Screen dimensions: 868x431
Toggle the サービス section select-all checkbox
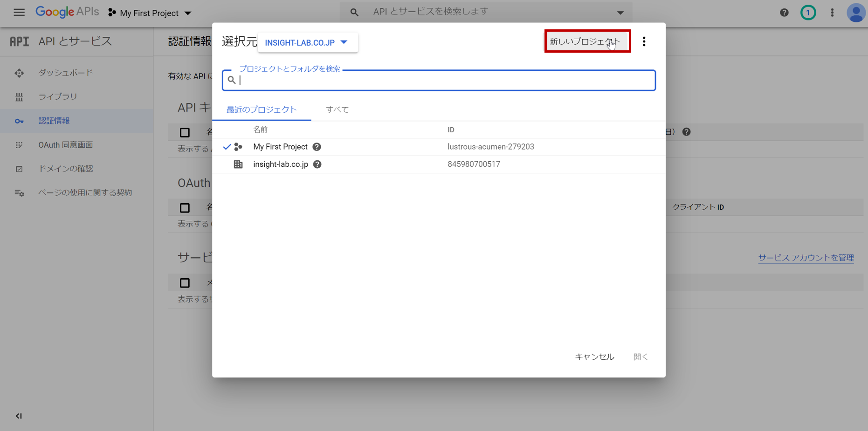click(x=185, y=283)
